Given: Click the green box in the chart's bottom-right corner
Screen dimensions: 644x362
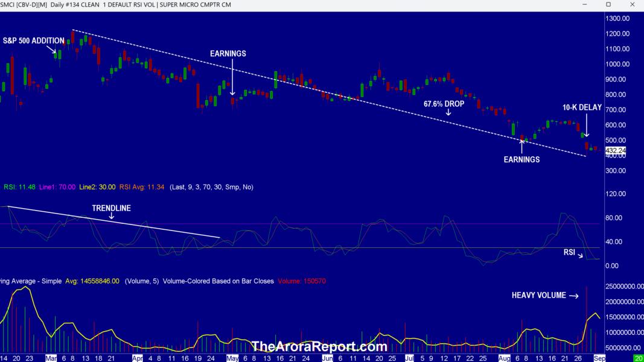Looking at the screenshot, I should pyautogui.click(x=639, y=358).
